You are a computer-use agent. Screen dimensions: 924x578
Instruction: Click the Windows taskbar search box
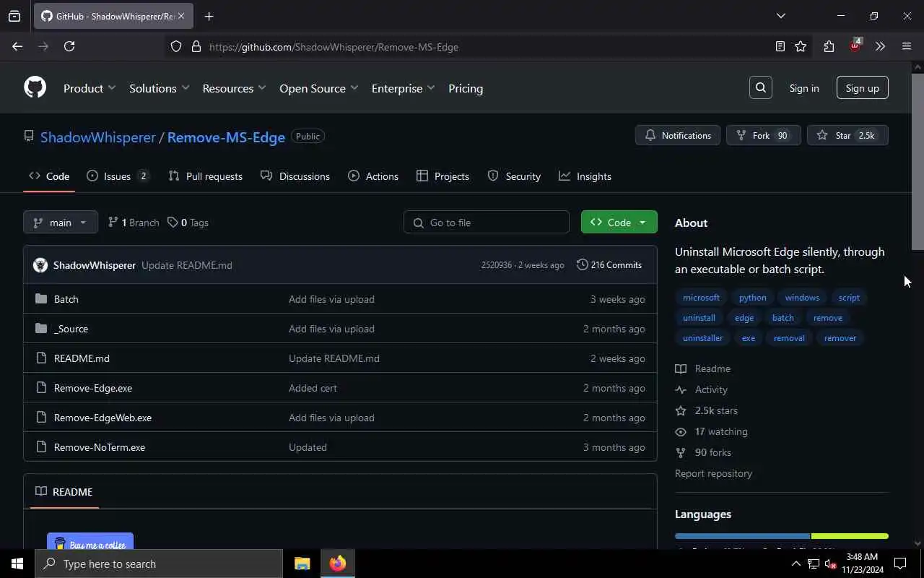[x=159, y=564]
